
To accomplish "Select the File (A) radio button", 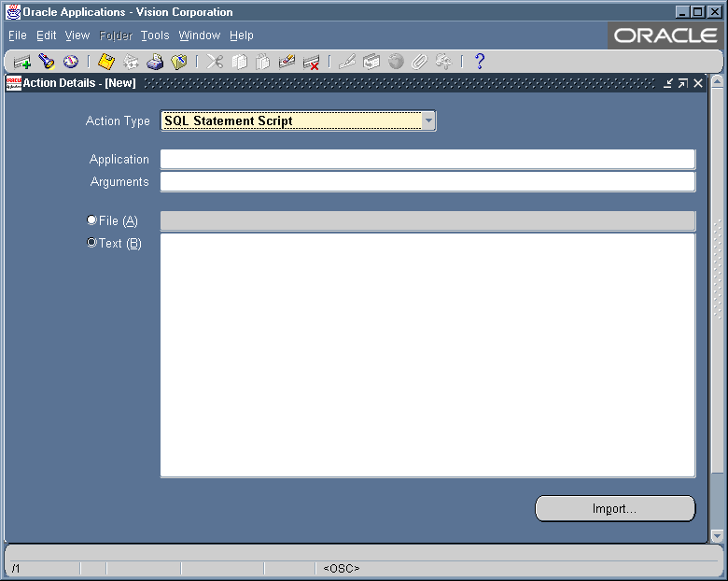I will [x=91, y=220].
